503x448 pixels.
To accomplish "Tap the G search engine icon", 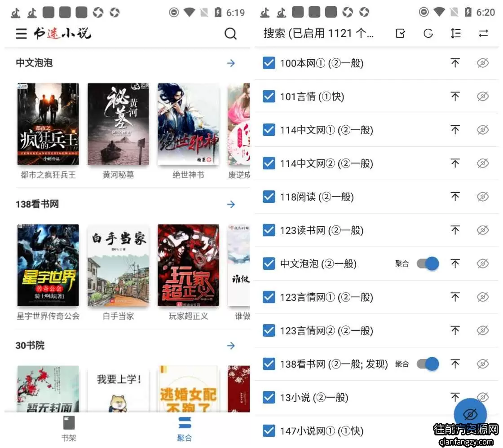I will [x=428, y=33].
